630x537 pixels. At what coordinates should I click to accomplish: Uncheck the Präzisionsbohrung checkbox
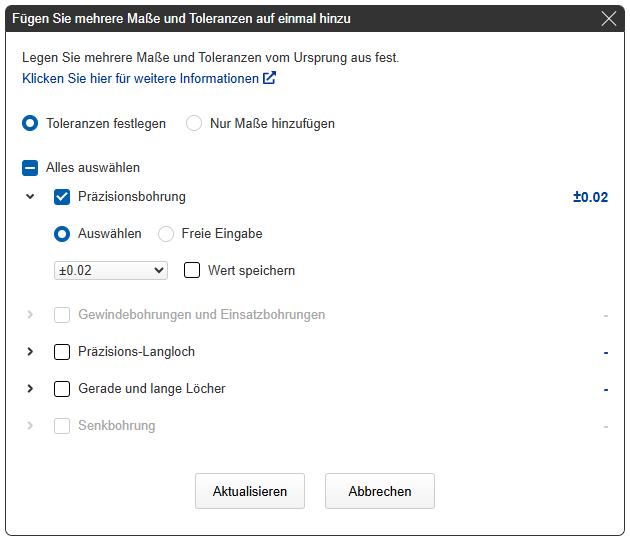62,197
